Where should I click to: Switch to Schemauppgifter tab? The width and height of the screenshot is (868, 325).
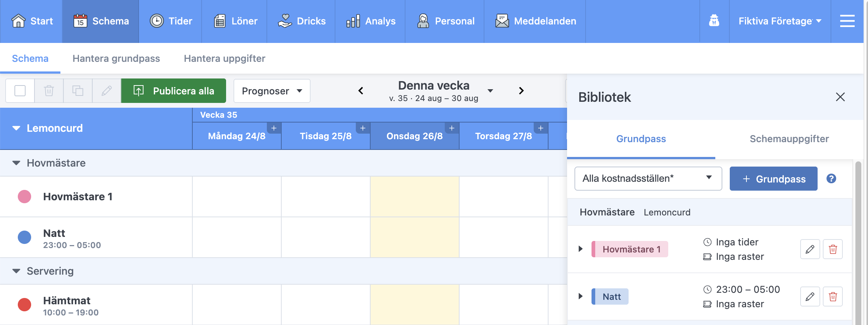pos(789,139)
